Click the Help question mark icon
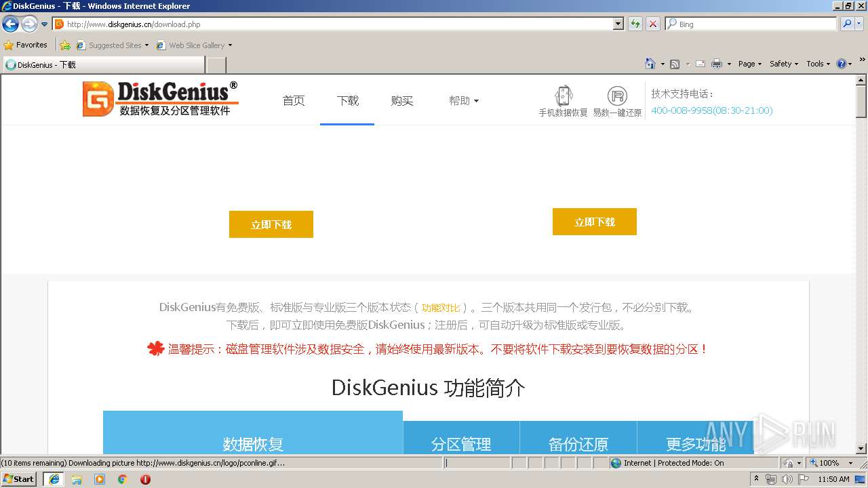This screenshot has height=488, width=868. coord(842,64)
